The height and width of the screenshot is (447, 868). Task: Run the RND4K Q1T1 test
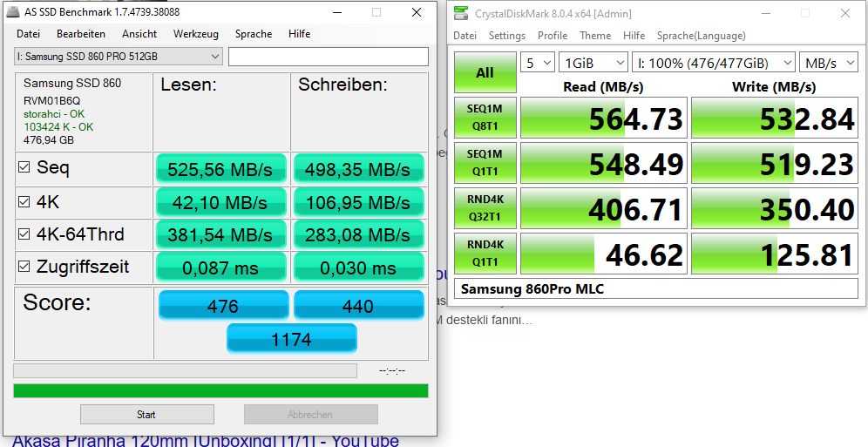click(485, 254)
